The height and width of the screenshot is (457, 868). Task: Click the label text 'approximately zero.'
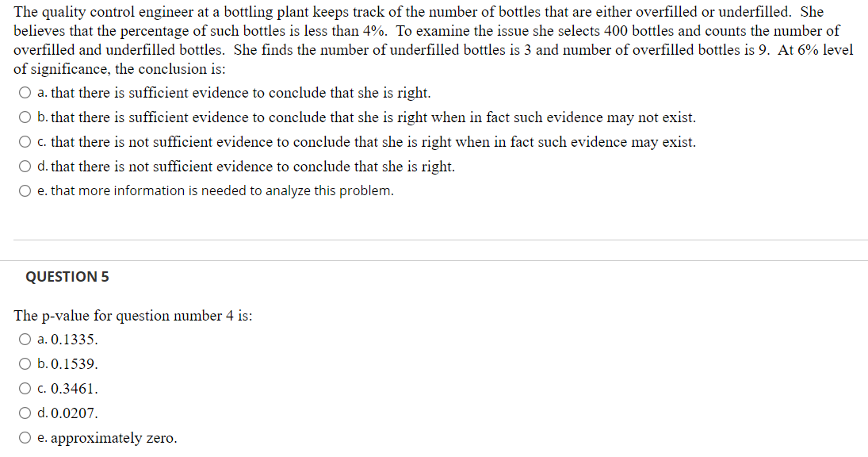tap(114, 438)
